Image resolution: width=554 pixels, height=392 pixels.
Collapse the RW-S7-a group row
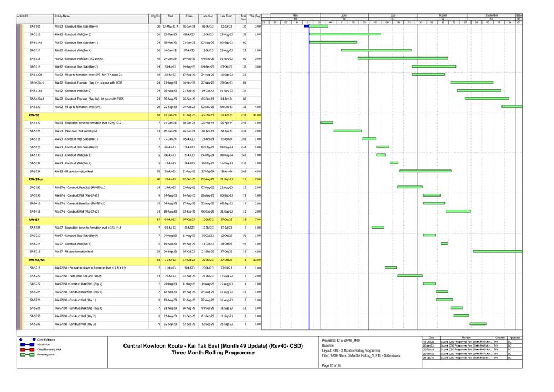(35, 179)
